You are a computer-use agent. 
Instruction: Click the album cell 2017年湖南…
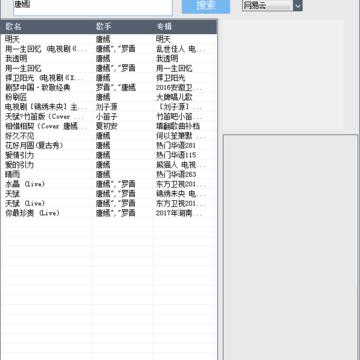pyautogui.click(x=179, y=213)
